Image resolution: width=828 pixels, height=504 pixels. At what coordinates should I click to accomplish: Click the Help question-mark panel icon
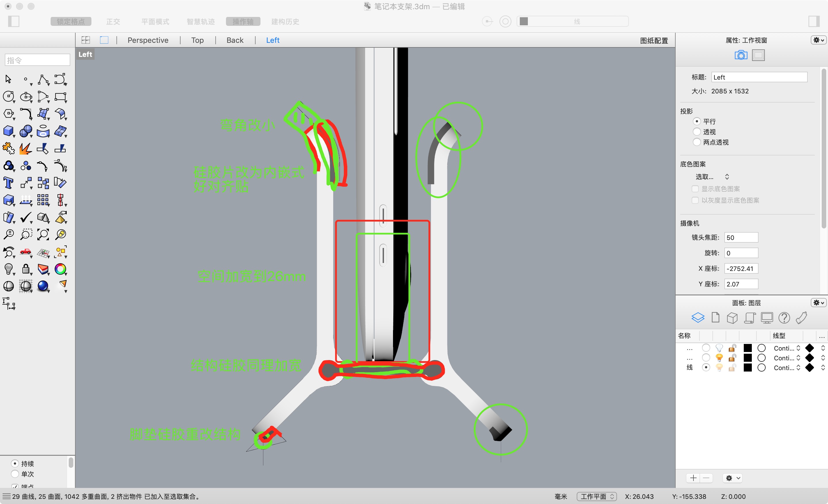785,317
